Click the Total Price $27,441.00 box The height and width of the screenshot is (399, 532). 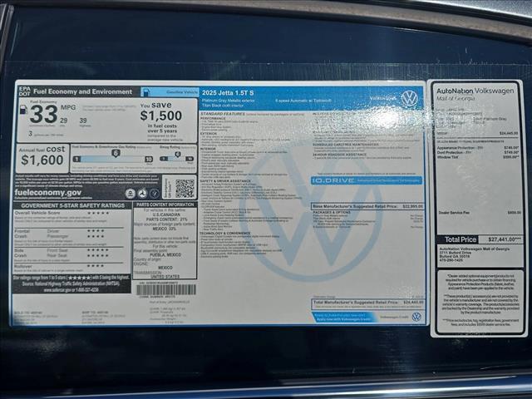click(x=478, y=239)
